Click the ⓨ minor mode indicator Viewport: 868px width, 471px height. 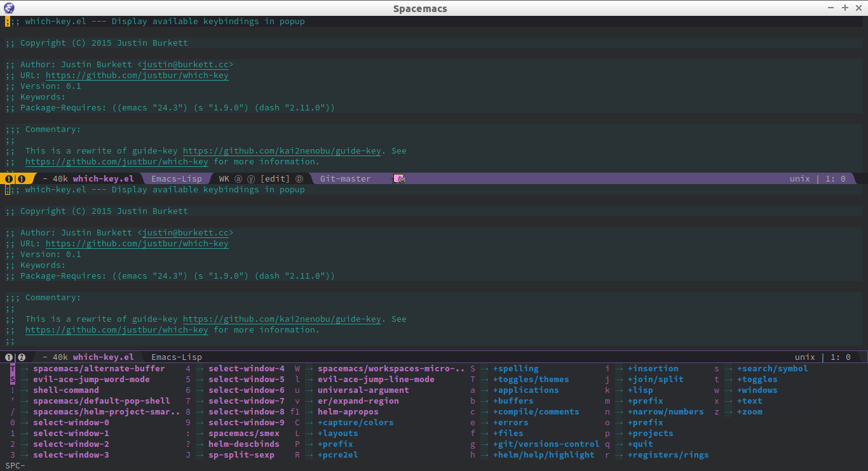(251, 179)
